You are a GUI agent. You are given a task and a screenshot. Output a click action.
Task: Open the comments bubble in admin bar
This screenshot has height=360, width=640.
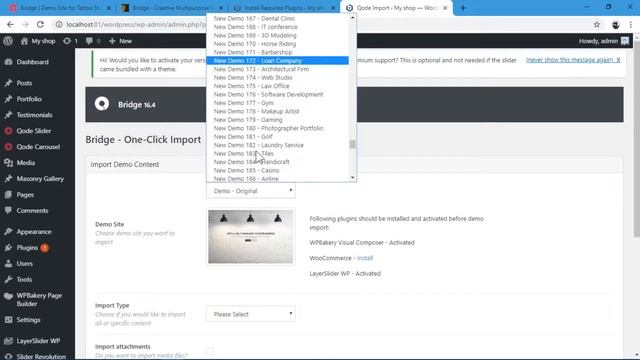click(x=89, y=41)
